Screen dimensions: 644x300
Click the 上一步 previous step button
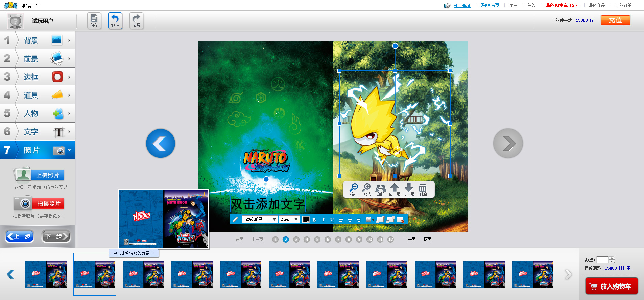[x=20, y=236]
